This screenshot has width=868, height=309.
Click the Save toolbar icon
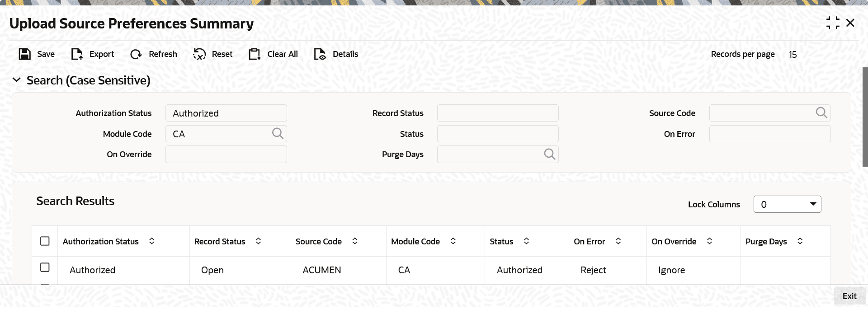24,54
